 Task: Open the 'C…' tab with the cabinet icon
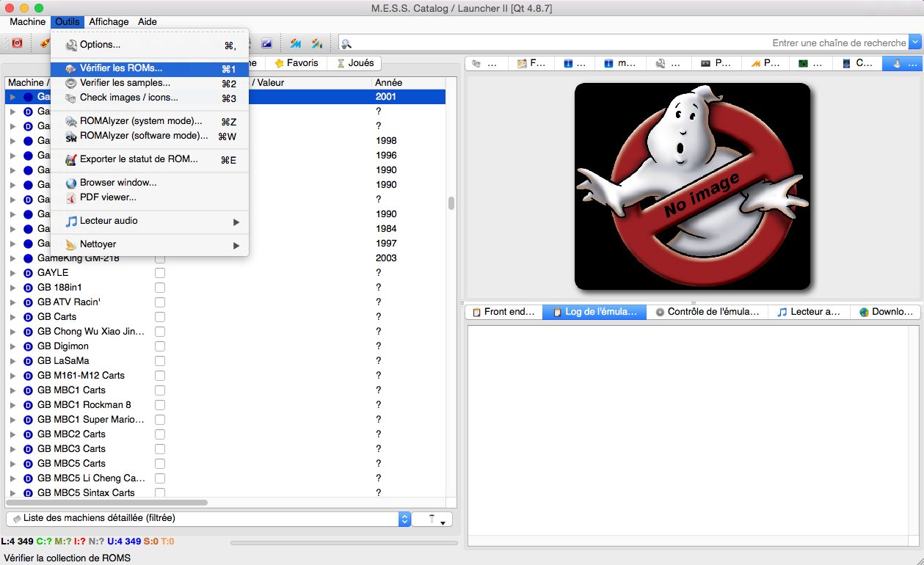pos(859,63)
